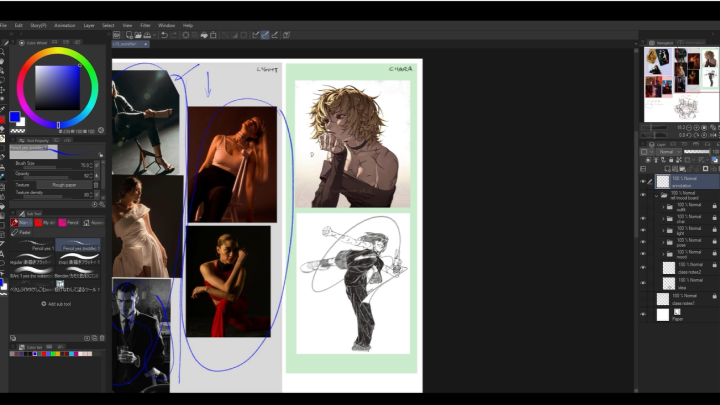Click the reset tool property icon
The image size is (720, 405).
click(x=95, y=204)
